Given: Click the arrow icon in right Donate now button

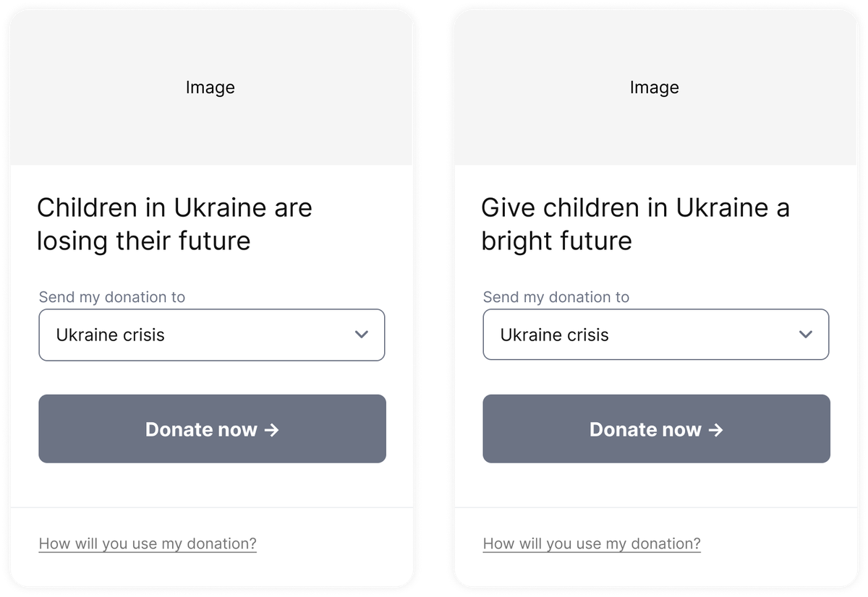Looking at the screenshot, I should [715, 429].
